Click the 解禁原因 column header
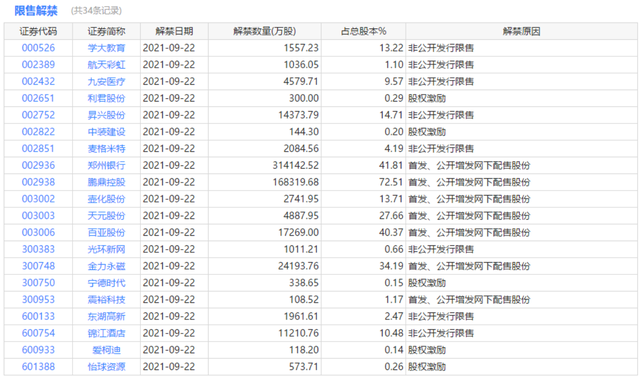640x378 pixels. [x=522, y=31]
